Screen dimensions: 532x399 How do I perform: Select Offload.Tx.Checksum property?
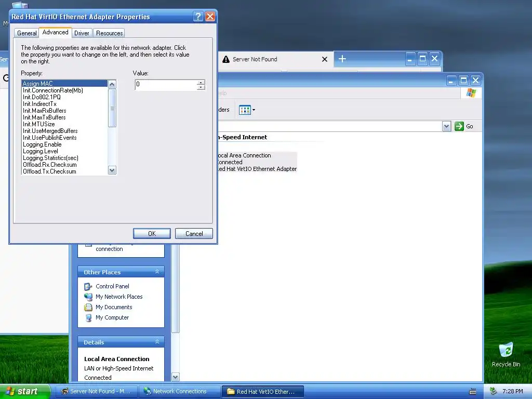click(x=64, y=171)
